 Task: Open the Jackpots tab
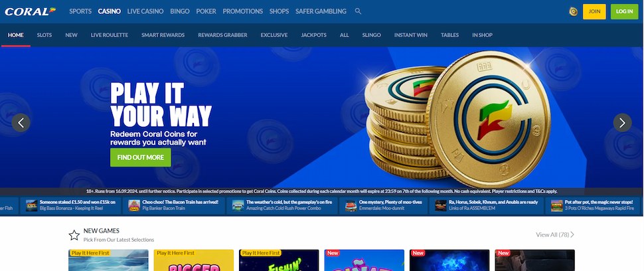[313, 35]
